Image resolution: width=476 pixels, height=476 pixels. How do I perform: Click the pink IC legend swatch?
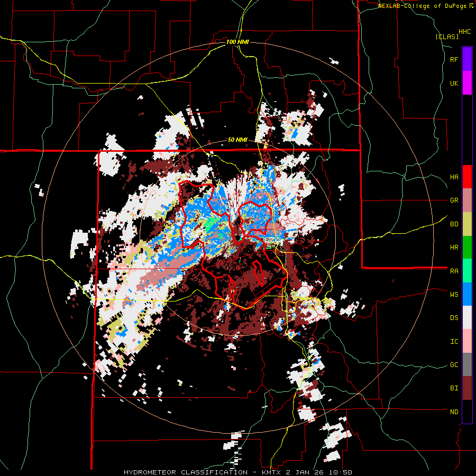coord(467,341)
